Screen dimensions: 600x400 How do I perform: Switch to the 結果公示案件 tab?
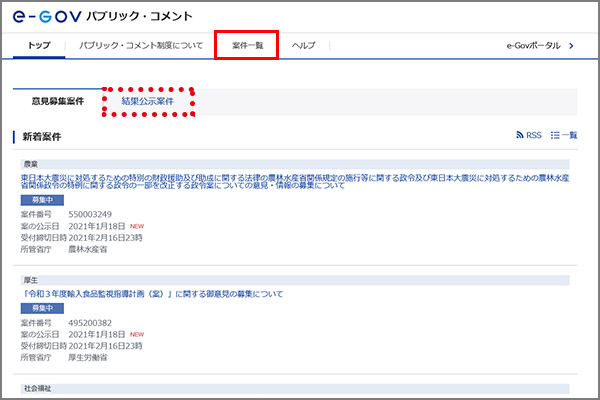147,101
